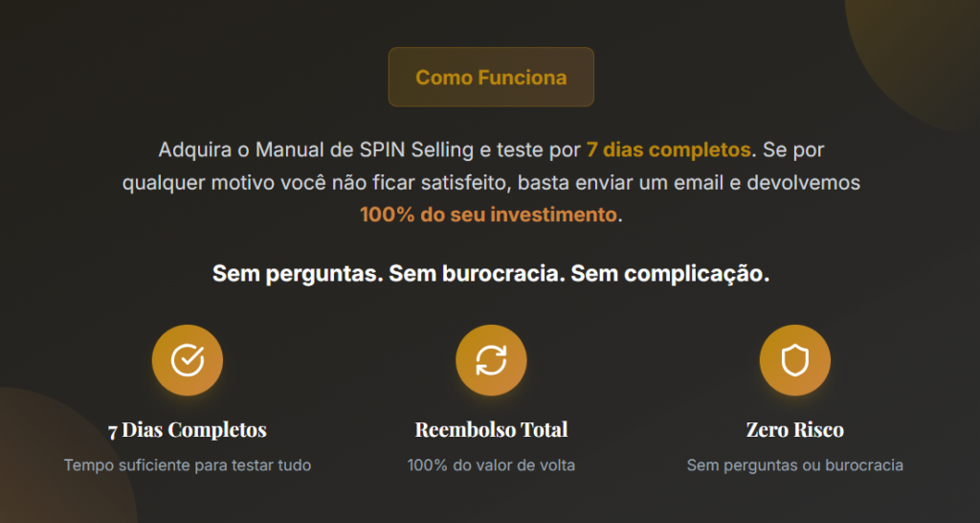Click the bold "Sem perguntas." phrase
980x523 pixels.
pos(295,274)
